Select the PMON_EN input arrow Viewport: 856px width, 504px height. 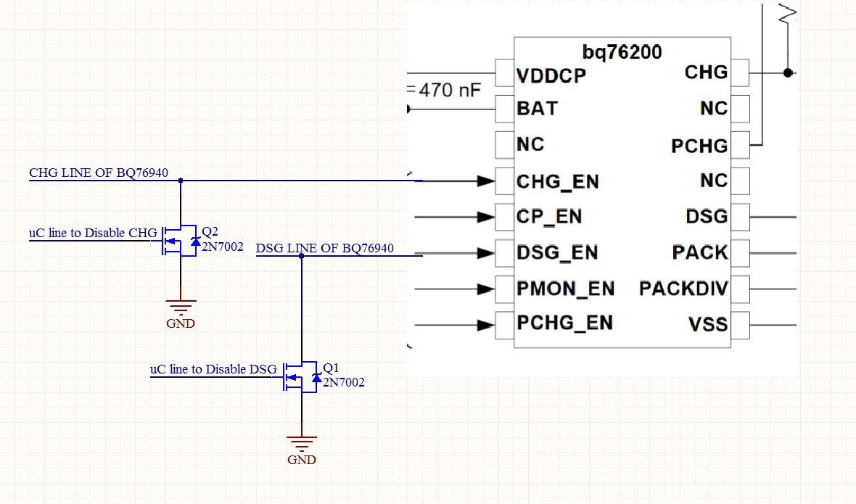click(485, 289)
